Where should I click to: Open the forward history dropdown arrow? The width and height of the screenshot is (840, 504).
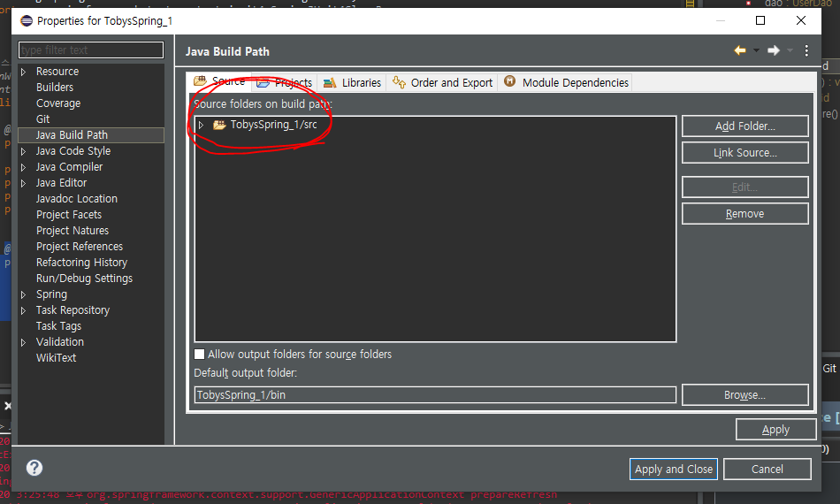tap(790, 50)
